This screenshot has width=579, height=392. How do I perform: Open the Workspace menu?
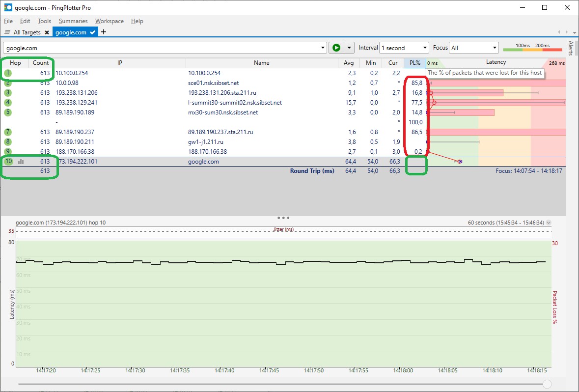110,21
